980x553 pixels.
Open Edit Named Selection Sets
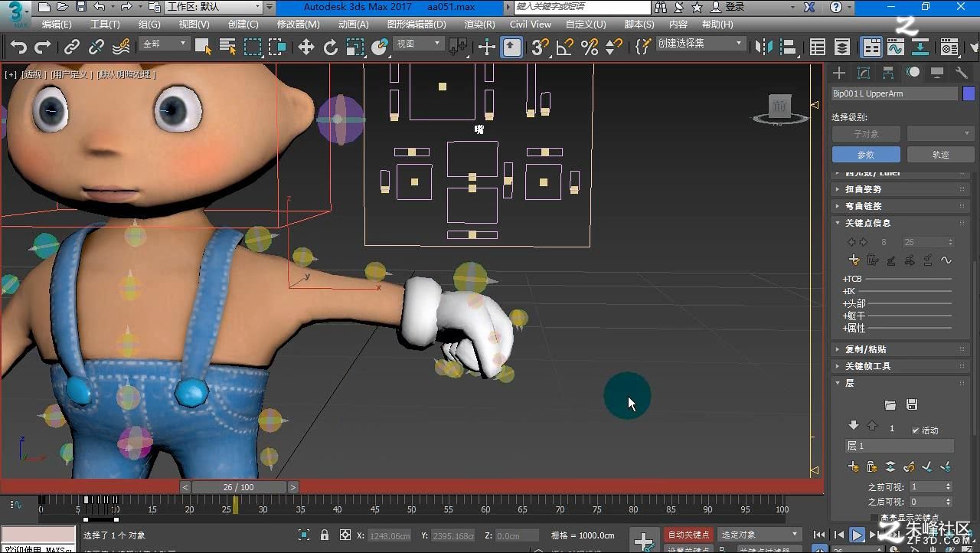pyautogui.click(x=643, y=47)
